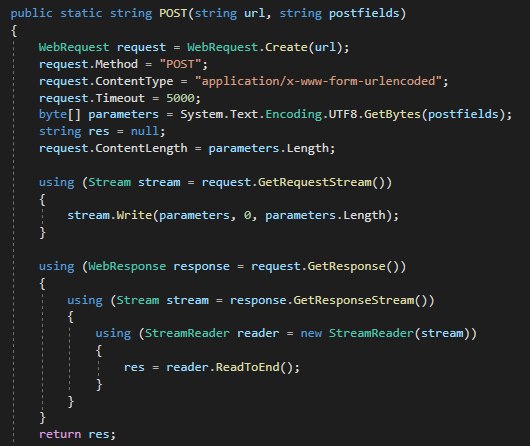
Task: Click "postfields" inside the GetBytes call
Action: pos(463,115)
